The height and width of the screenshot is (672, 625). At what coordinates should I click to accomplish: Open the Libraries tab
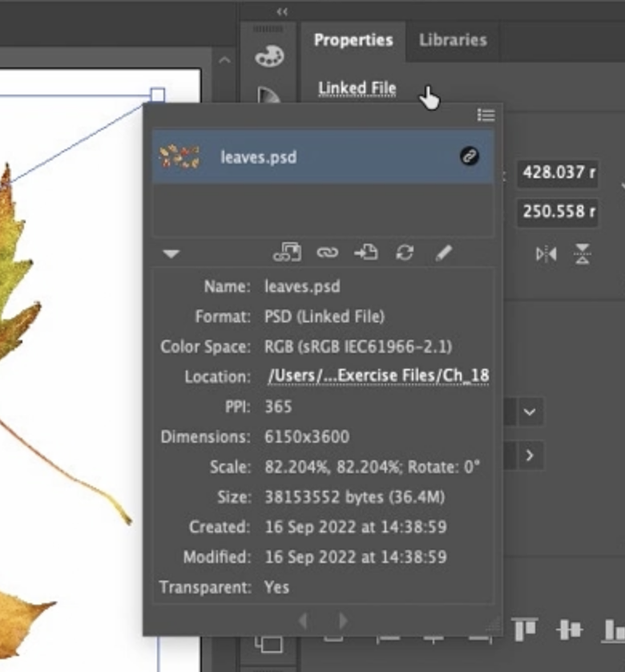[x=453, y=40]
